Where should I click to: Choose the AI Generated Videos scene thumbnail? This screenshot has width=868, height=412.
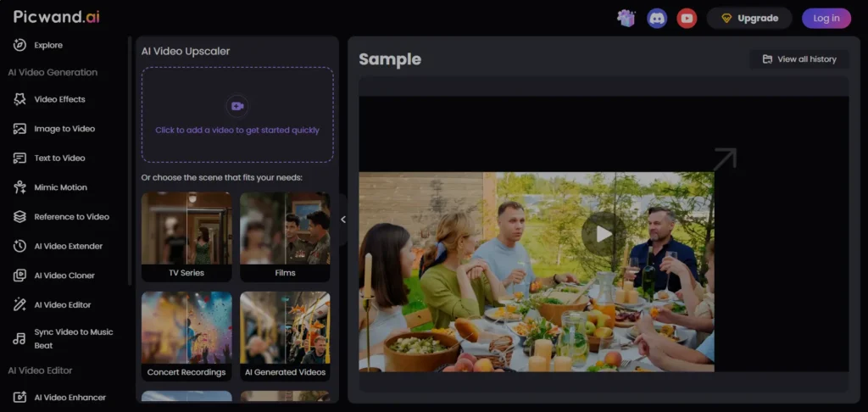tap(285, 337)
